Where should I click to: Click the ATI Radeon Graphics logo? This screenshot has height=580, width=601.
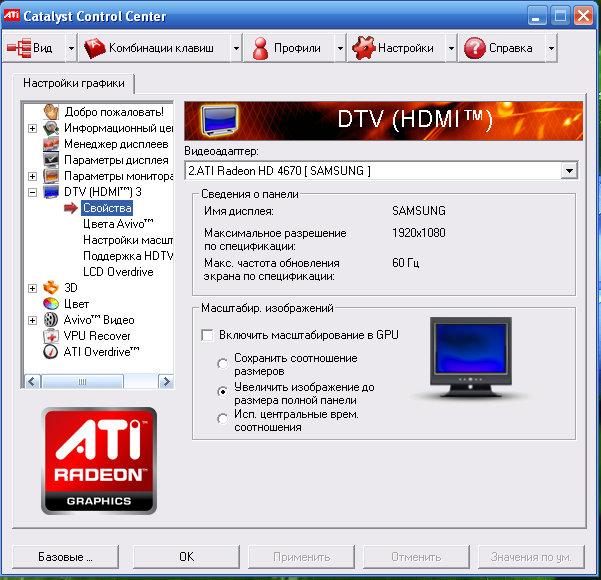(x=99, y=461)
